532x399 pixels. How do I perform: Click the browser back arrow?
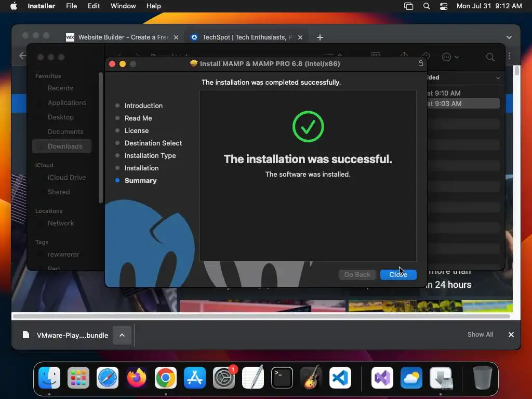point(22,56)
